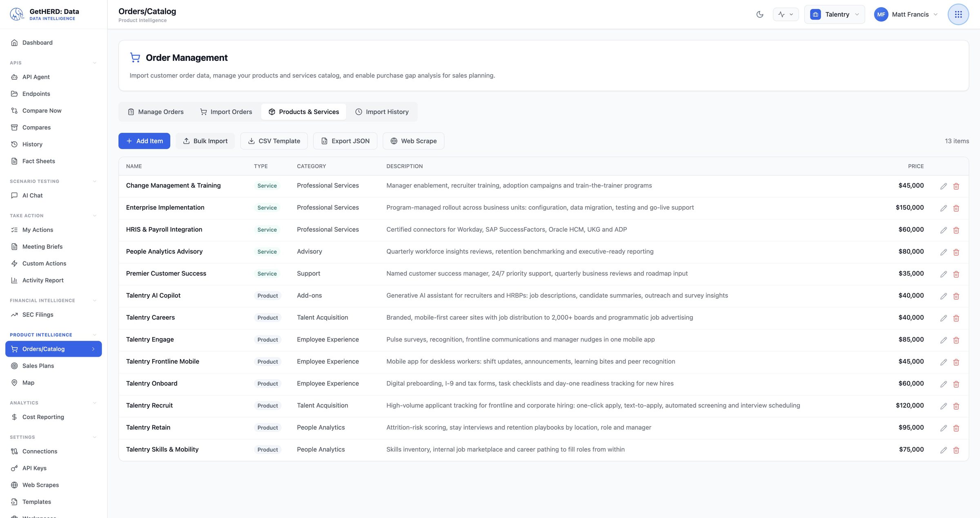Edit HRIS & Payroll Integration item

coord(943,230)
